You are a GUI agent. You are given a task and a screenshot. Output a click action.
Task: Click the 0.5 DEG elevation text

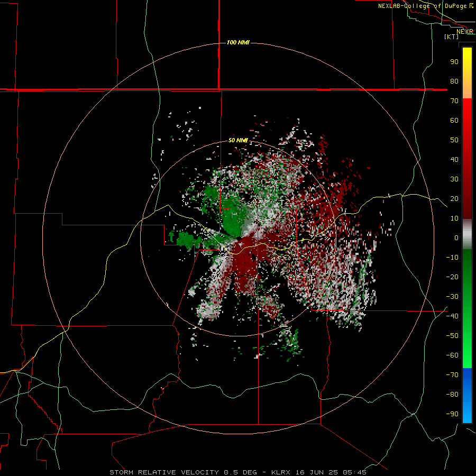tap(241, 472)
